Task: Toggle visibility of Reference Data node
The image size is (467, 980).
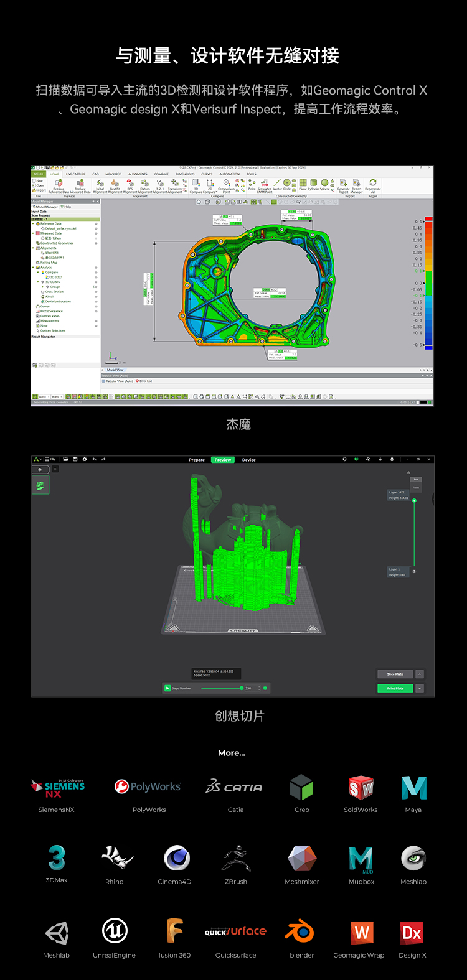Action: (x=96, y=223)
